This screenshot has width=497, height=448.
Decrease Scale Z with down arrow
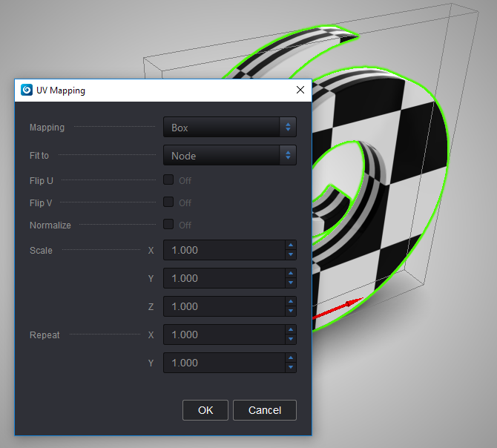point(291,311)
